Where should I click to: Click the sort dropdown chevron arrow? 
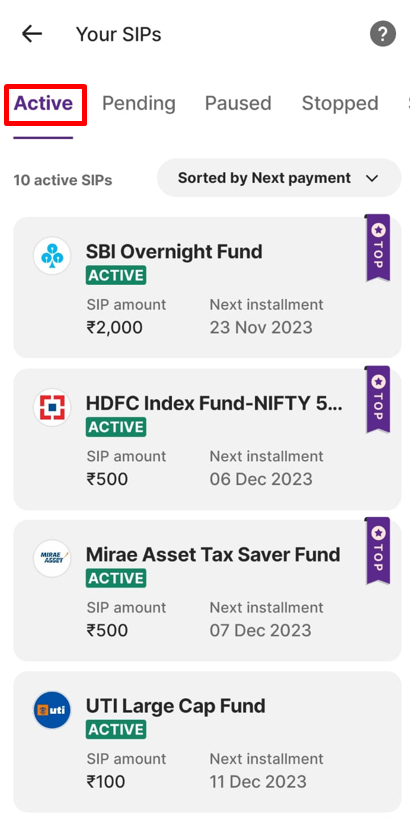(x=372, y=179)
